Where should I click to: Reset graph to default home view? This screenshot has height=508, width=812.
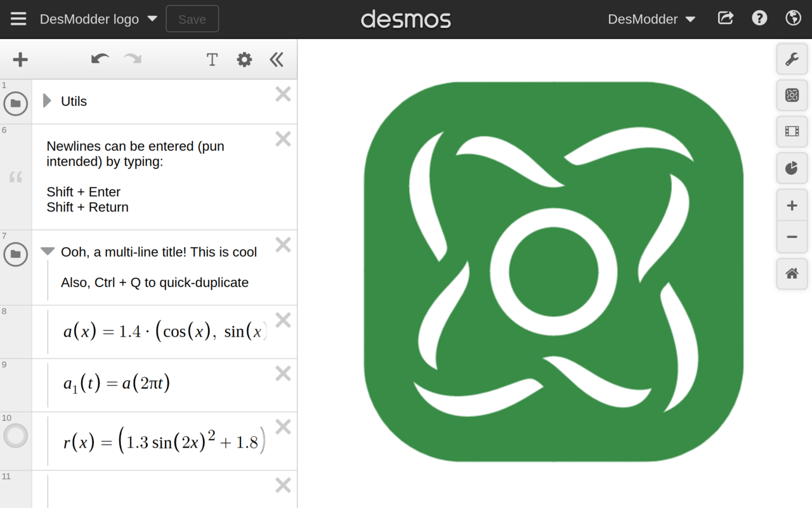tap(792, 274)
